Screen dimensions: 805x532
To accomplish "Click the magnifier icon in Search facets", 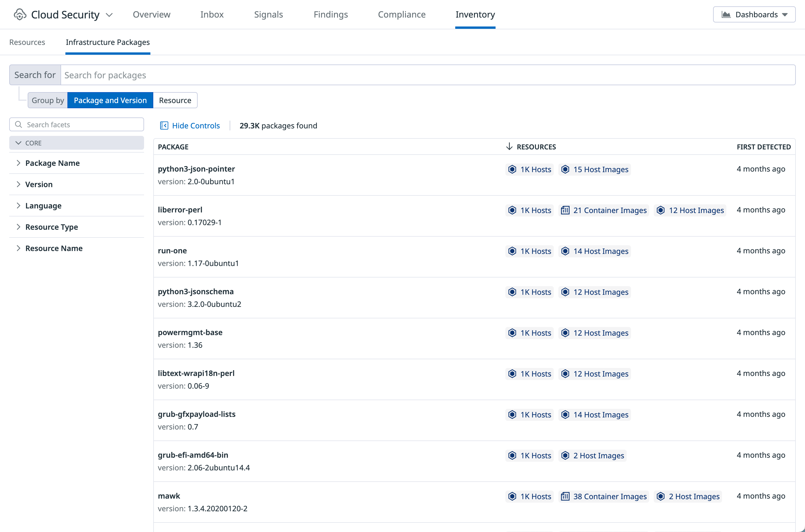I will (x=19, y=125).
